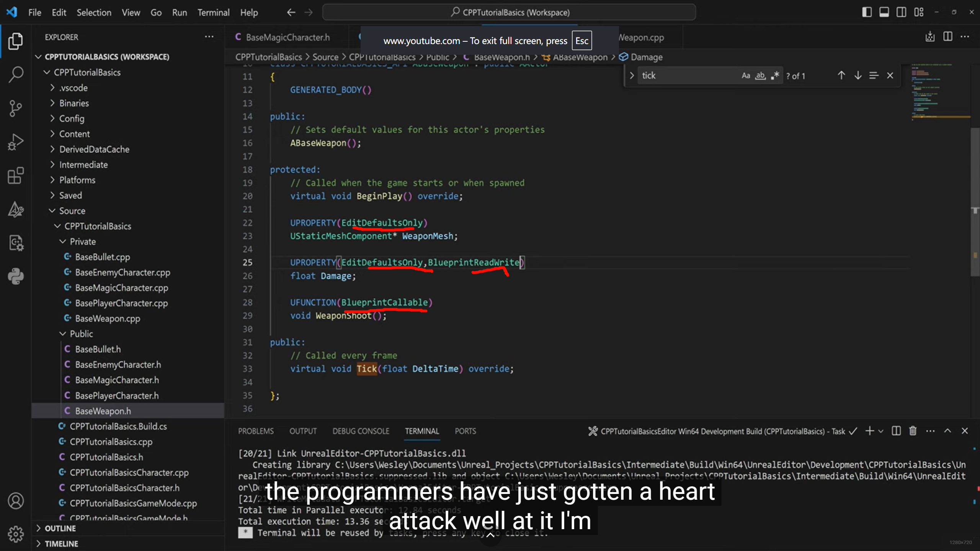
Task: Toggle Match Whole Word in find widget
Action: click(760, 75)
